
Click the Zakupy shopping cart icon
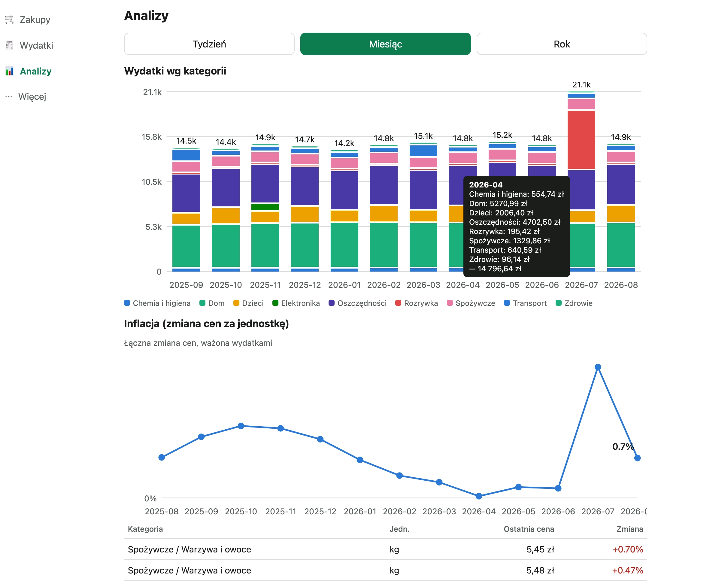click(x=10, y=19)
